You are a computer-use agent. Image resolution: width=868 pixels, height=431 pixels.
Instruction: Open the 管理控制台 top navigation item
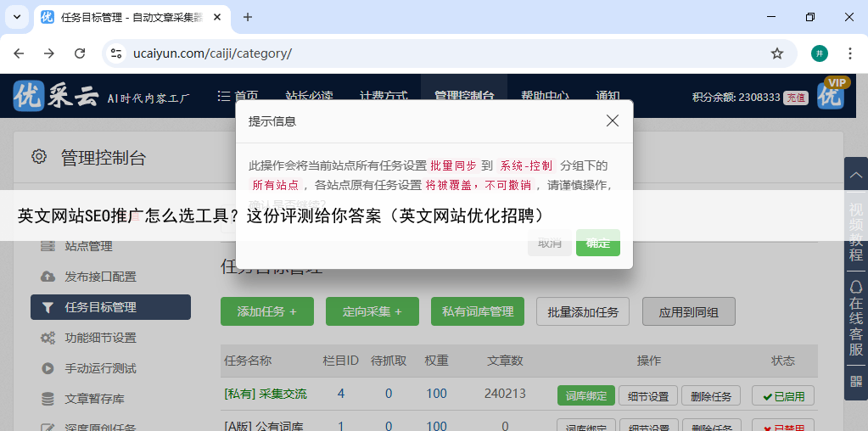[x=463, y=96]
